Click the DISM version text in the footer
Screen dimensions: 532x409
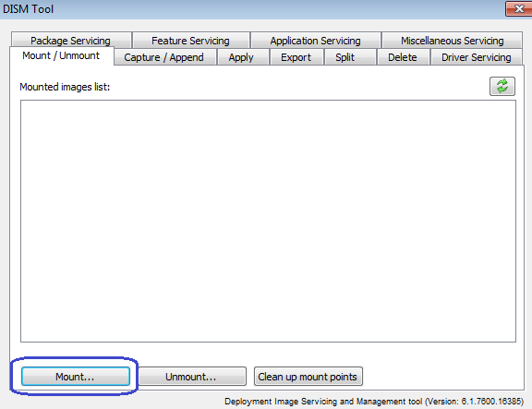pyautogui.click(x=374, y=402)
